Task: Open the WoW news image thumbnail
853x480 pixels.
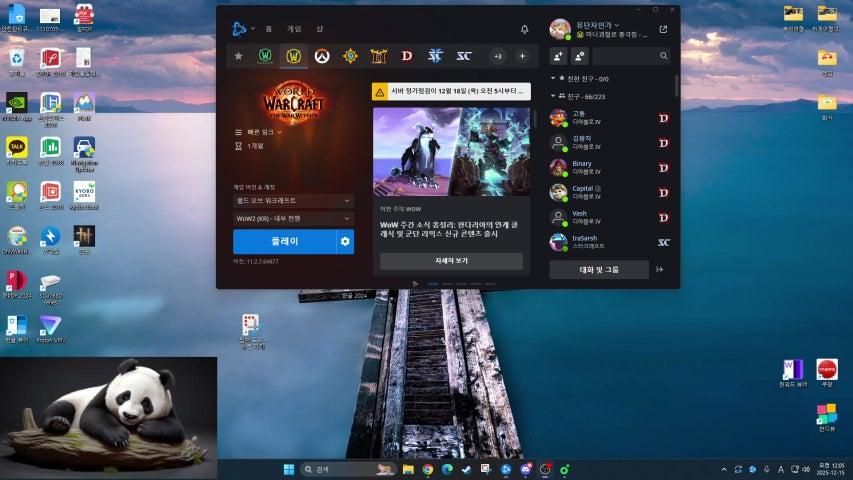Action: [x=451, y=152]
